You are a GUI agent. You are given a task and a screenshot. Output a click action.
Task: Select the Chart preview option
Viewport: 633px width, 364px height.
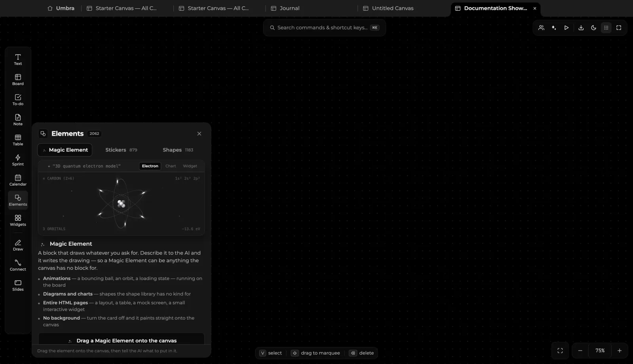point(171,166)
